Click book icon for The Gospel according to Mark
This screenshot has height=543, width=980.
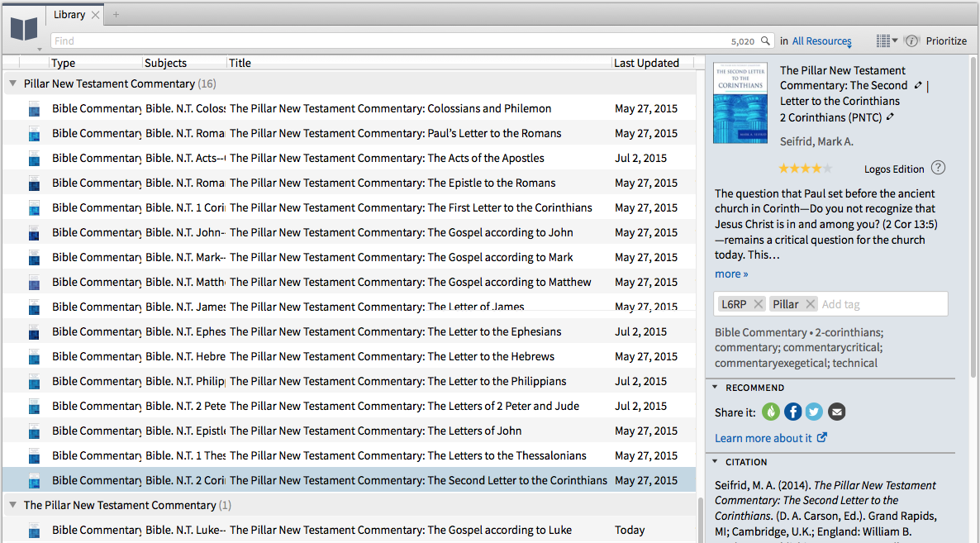pos(35,258)
